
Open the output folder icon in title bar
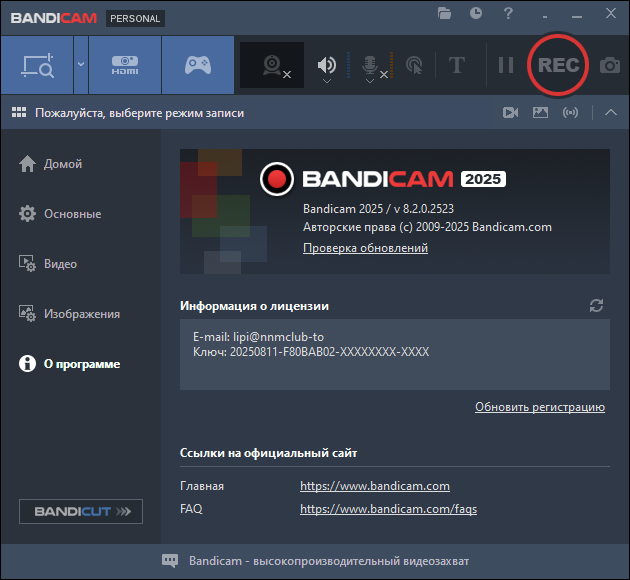pos(444,14)
